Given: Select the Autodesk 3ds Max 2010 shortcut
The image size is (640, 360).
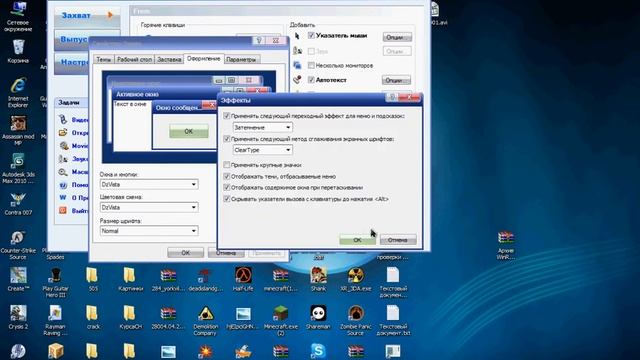Looking at the screenshot, I should (18, 168).
